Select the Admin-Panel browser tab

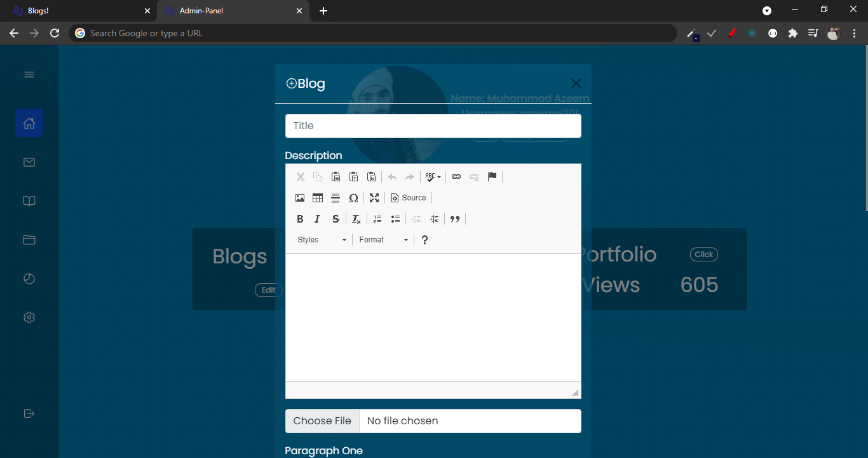click(x=234, y=11)
